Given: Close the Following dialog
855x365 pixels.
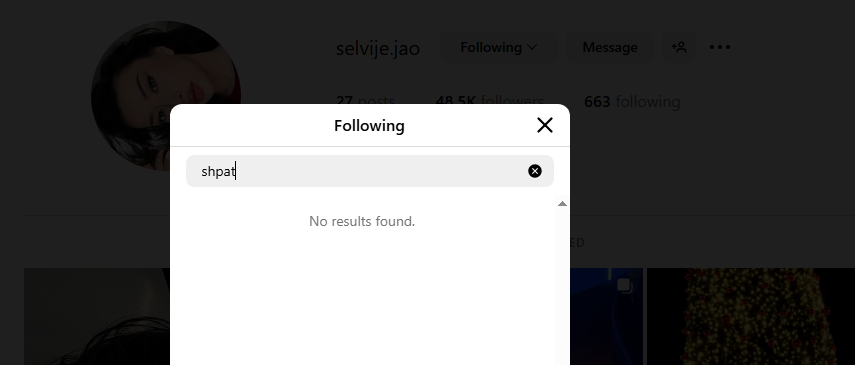Looking at the screenshot, I should coord(545,125).
